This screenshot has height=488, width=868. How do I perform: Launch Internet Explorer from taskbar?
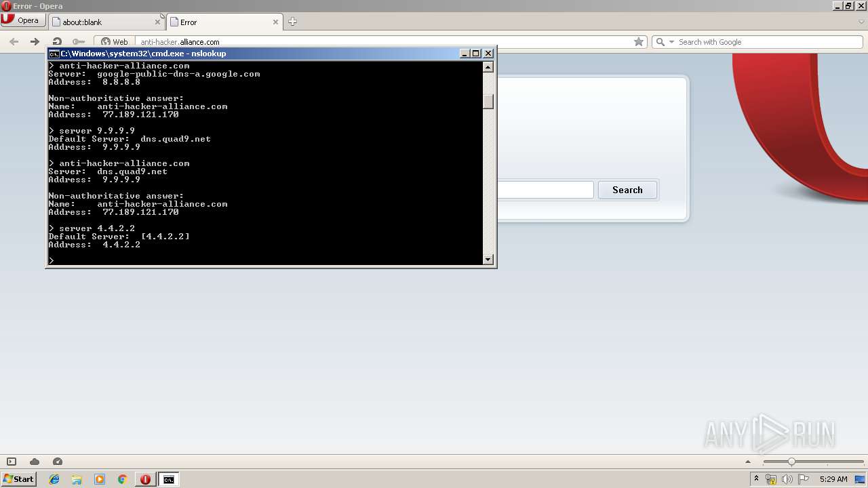tap(54, 479)
